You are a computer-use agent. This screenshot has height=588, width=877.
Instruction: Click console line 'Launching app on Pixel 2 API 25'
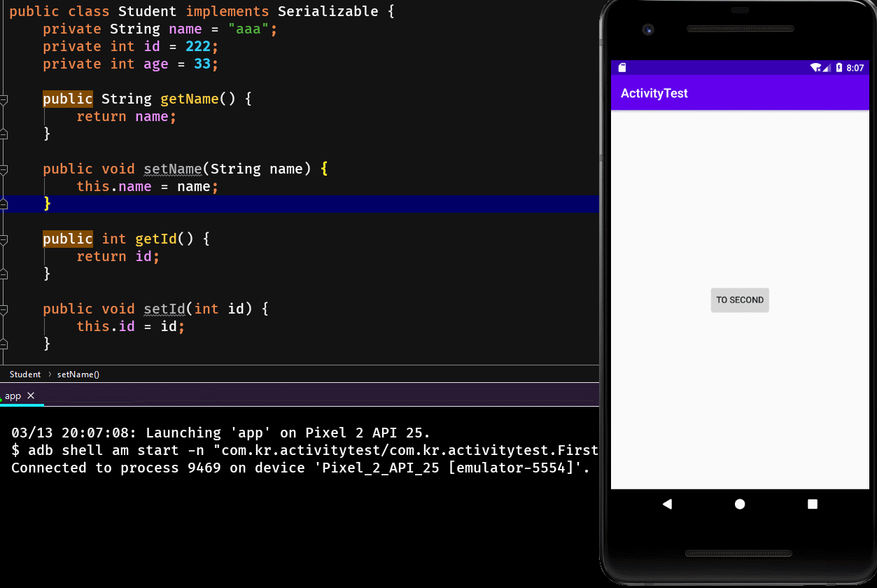(220, 433)
